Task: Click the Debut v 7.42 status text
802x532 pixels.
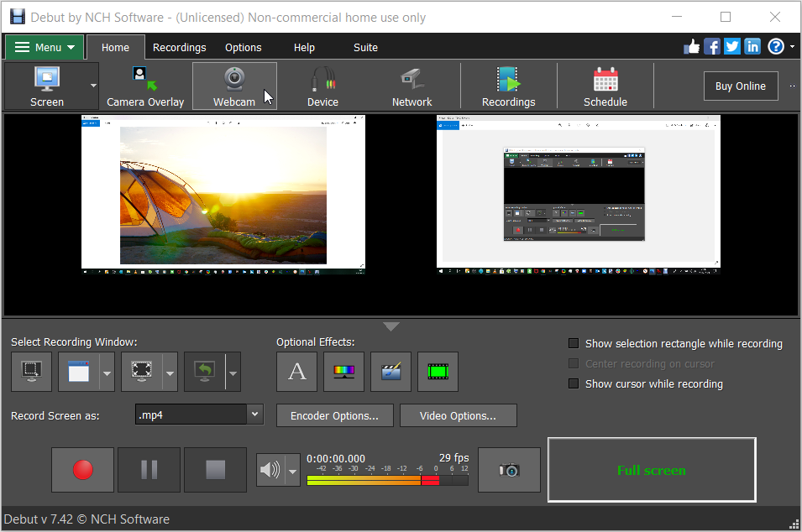Action: tap(87, 519)
